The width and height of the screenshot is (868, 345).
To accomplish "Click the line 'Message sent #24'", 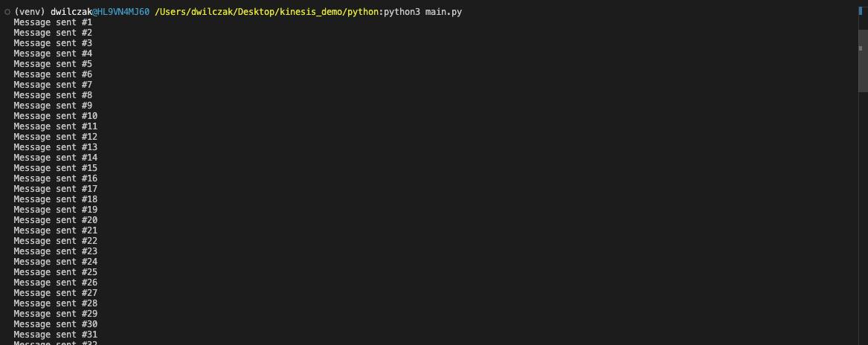I will [55, 262].
